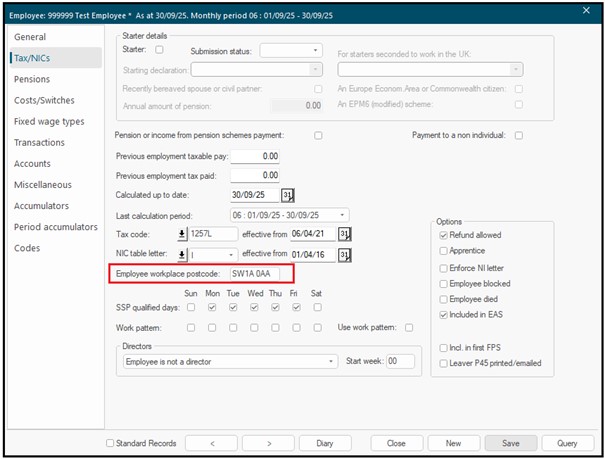This screenshot has width=605, height=459.
Task: Open calendar for Tax code effective from date
Action: 344,234
